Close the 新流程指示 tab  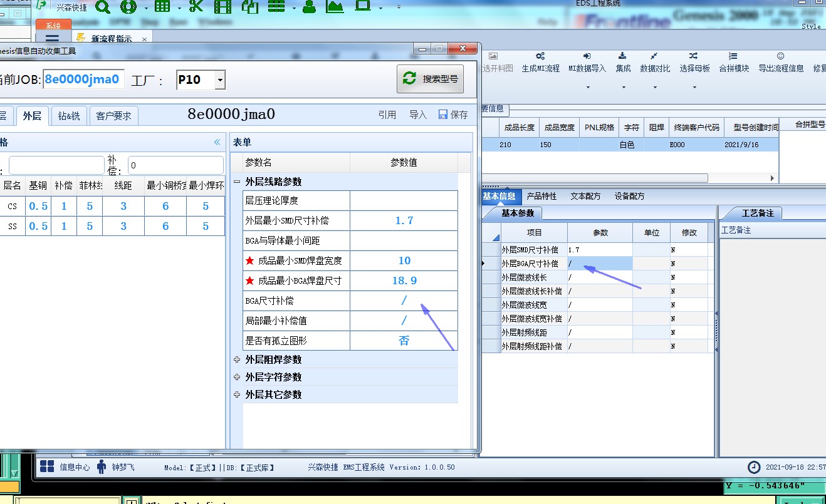[144, 39]
